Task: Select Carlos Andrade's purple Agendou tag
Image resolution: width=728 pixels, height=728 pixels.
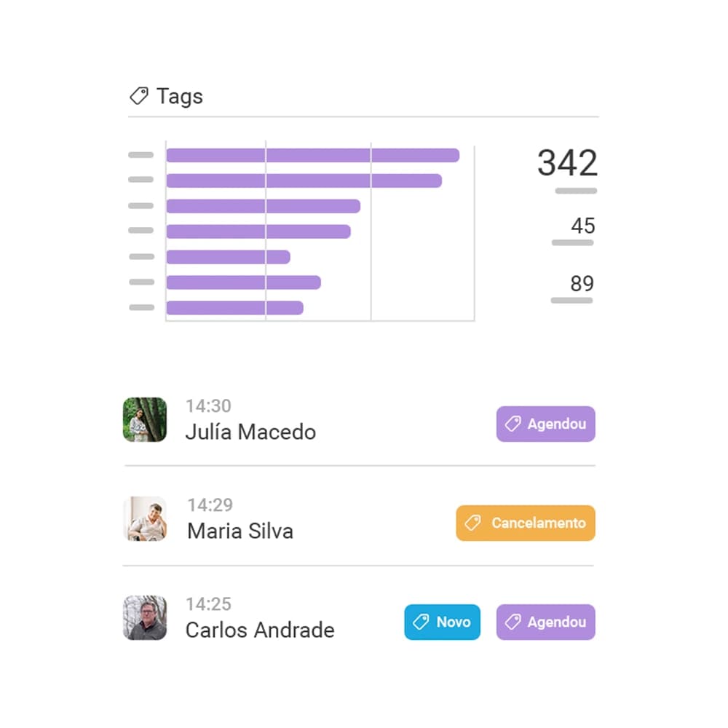Action: 545,622
